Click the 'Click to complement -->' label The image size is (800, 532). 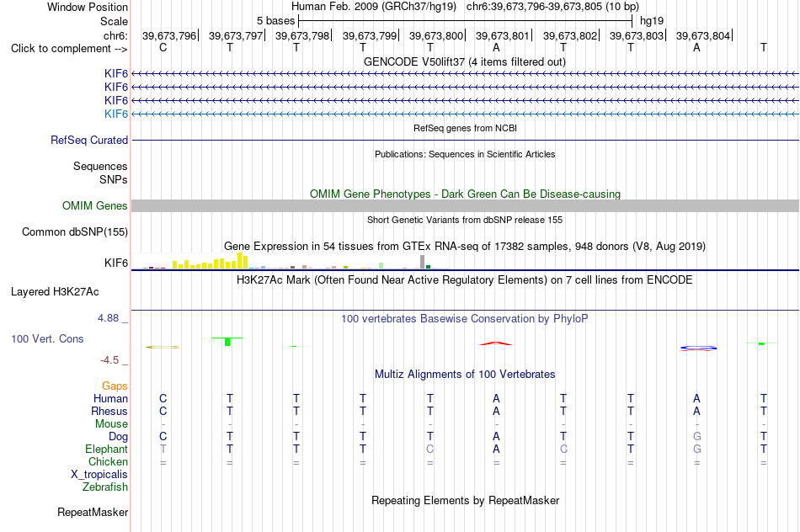point(69,49)
